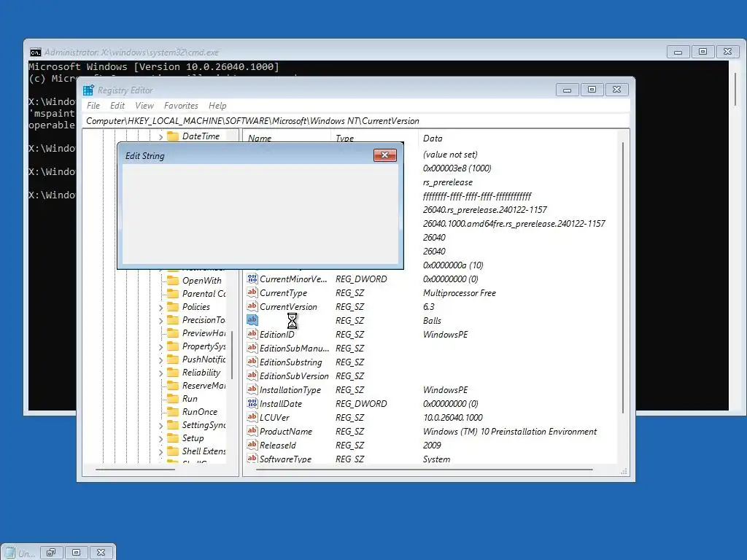Image resolution: width=747 pixels, height=560 pixels.
Task: Expand the DateTime key
Action: pyautogui.click(x=160, y=136)
